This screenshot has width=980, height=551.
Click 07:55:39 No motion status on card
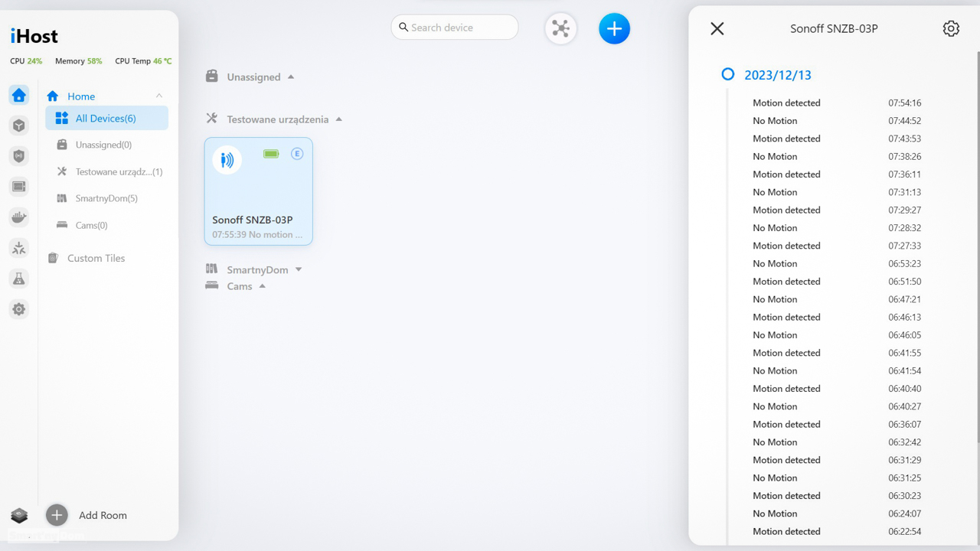pos(257,234)
